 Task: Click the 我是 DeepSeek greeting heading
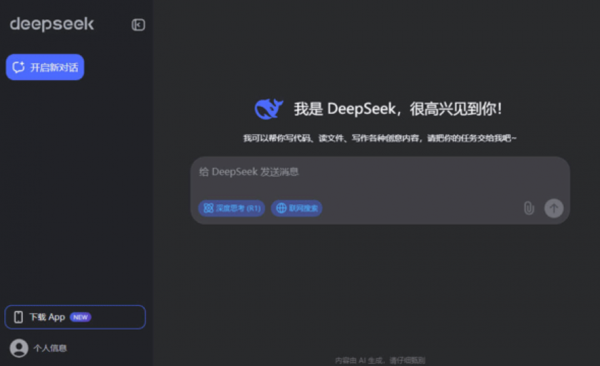point(398,109)
